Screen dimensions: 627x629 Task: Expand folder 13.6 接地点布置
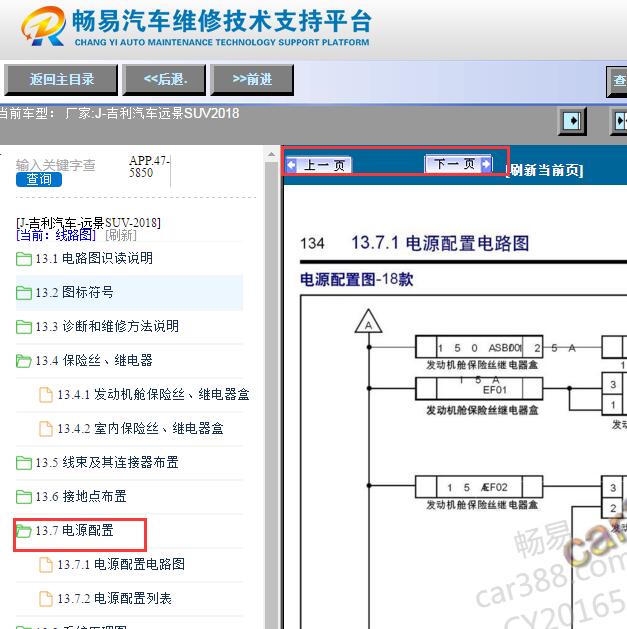coord(81,497)
